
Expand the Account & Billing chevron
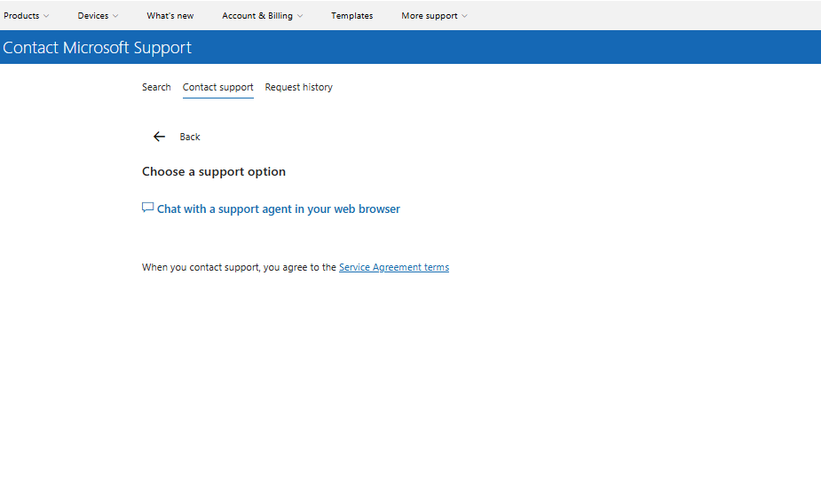(300, 16)
